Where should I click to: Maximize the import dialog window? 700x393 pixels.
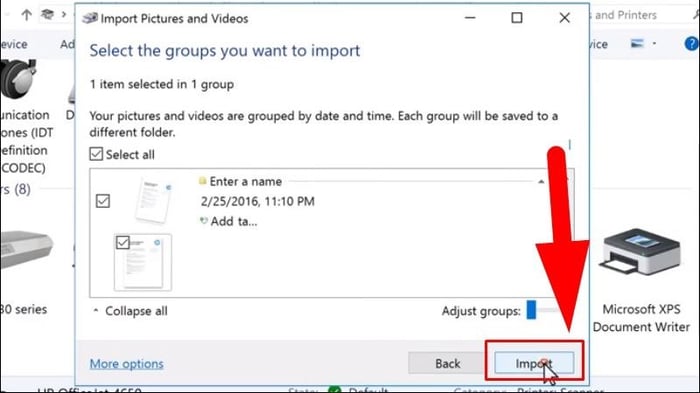(517, 18)
